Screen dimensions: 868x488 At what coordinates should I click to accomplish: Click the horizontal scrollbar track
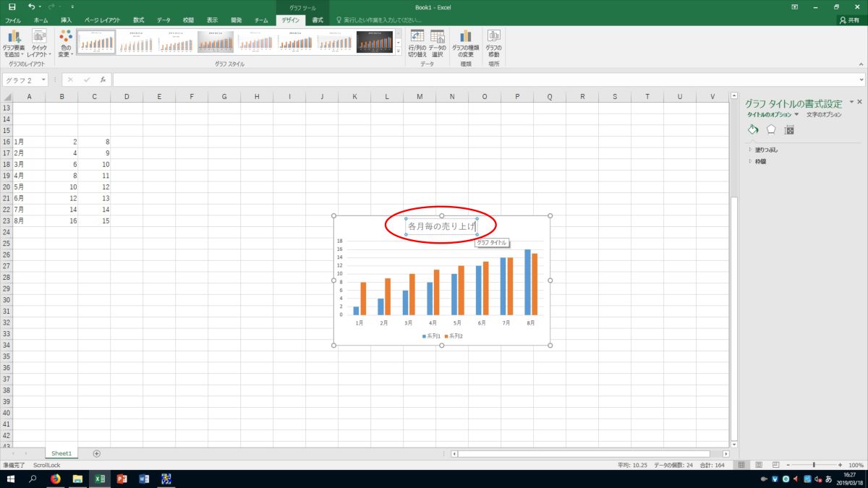pos(583,453)
